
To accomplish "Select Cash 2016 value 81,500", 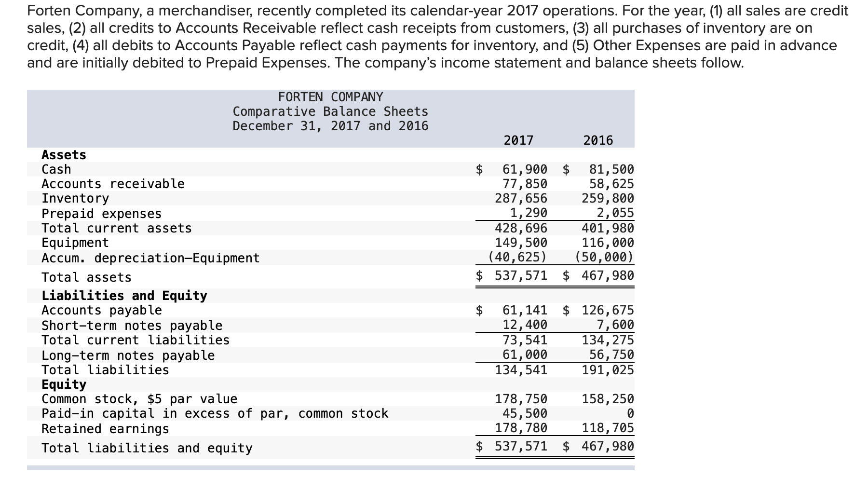I will click(612, 169).
